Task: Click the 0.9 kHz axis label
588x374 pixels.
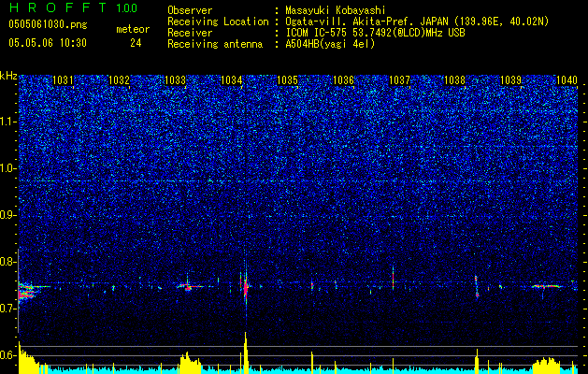Action: pyautogui.click(x=7, y=215)
